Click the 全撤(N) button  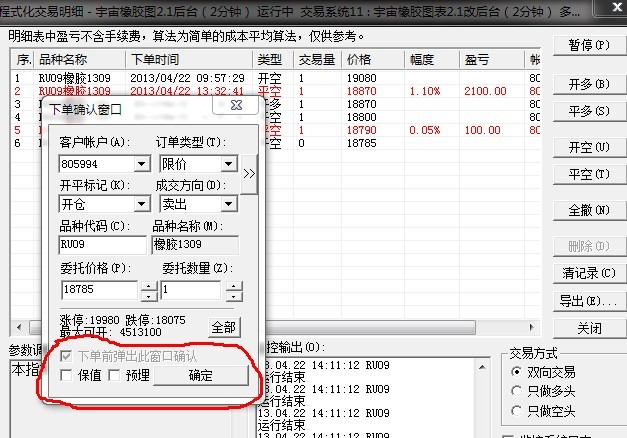click(589, 210)
